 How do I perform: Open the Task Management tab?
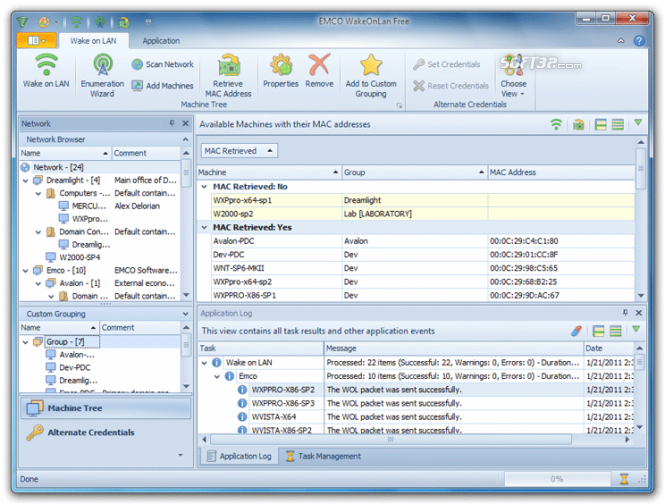[x=323, y=456]
